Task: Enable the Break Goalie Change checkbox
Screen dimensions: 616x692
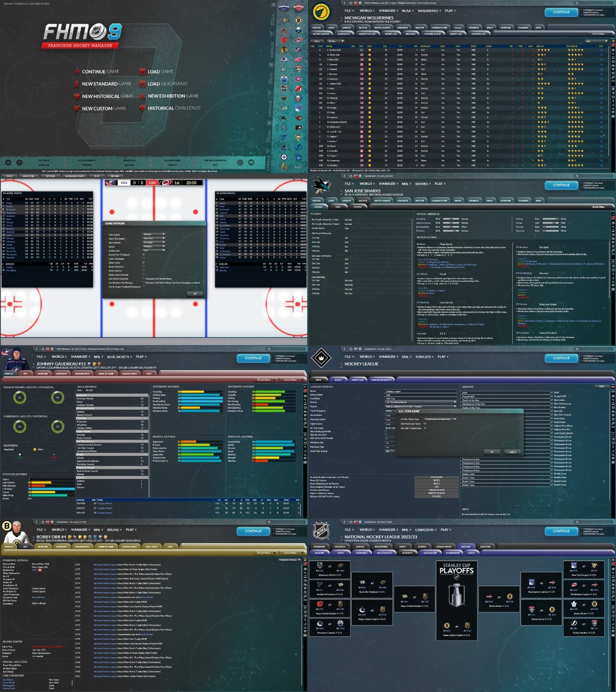Action: pos(144,275)
